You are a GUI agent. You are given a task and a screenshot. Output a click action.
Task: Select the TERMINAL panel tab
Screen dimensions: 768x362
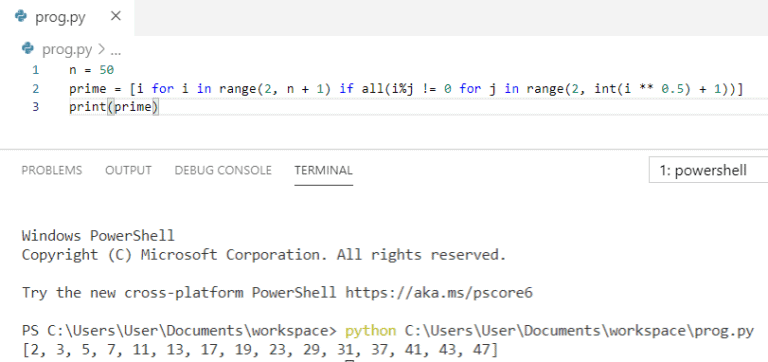323,170
